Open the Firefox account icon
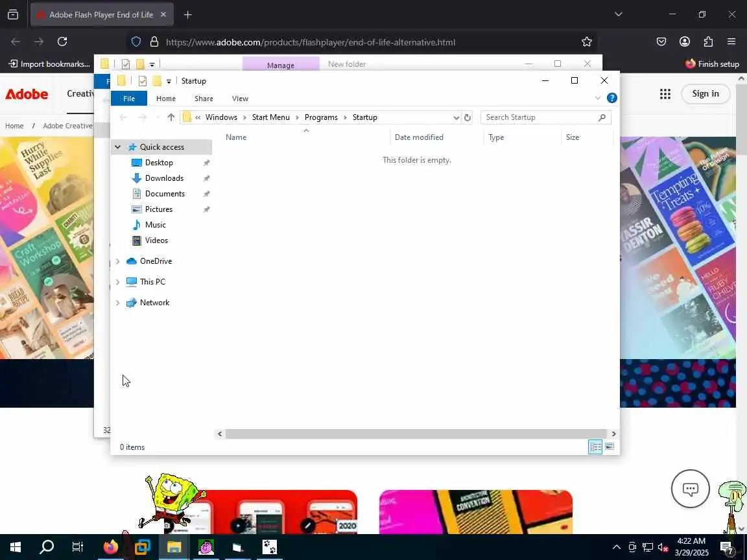Viewport: 747px width, 560px height. (685, 42)
